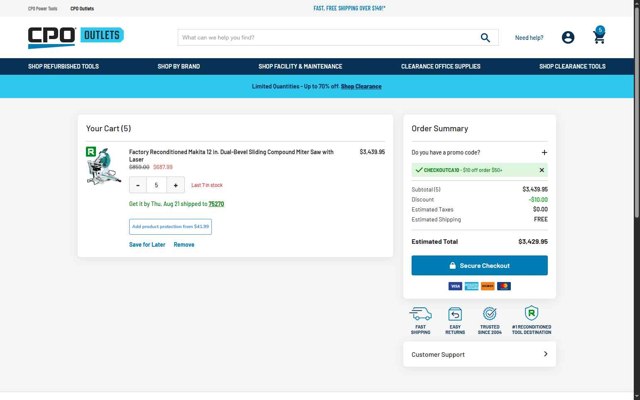Click the Fast, Free Shipping over $149 text
Screen dimensions: 640x400
coord(349,8)
